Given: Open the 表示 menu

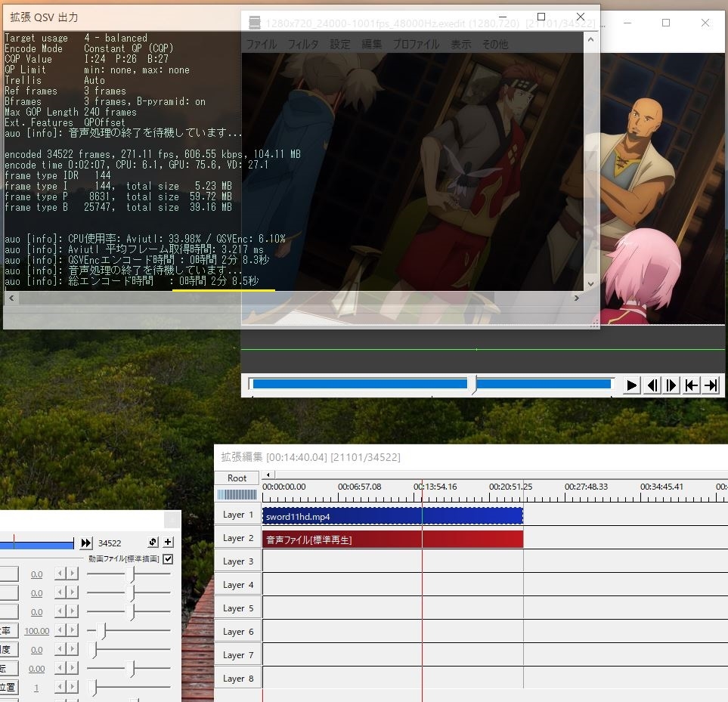Looking at the screenshot, I should coord(460,45).
